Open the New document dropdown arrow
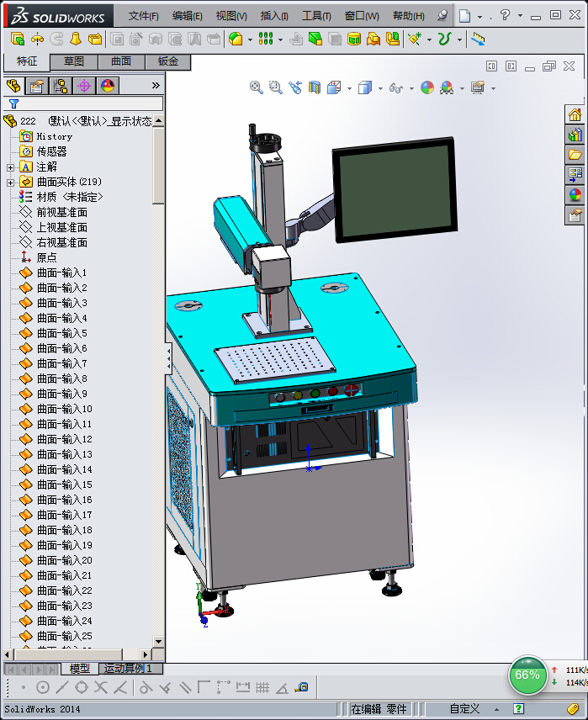This screenshot has width=588, height=720. pos(479,17)
